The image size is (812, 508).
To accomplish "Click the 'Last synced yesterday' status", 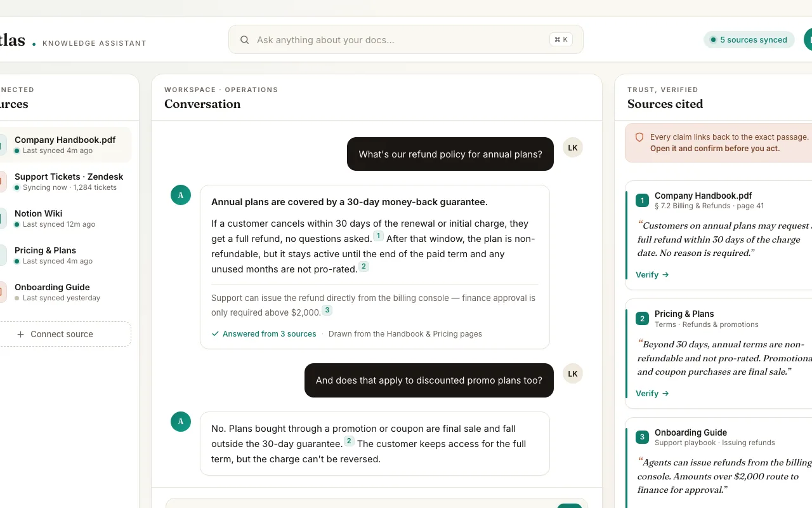I will (x=62, y=298).
